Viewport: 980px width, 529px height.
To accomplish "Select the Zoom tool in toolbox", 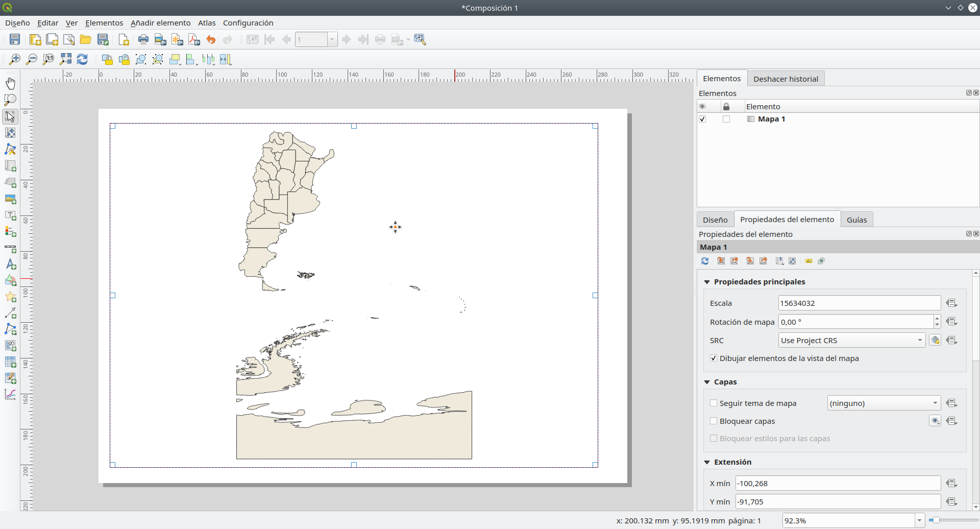I will tap(10, 100).
